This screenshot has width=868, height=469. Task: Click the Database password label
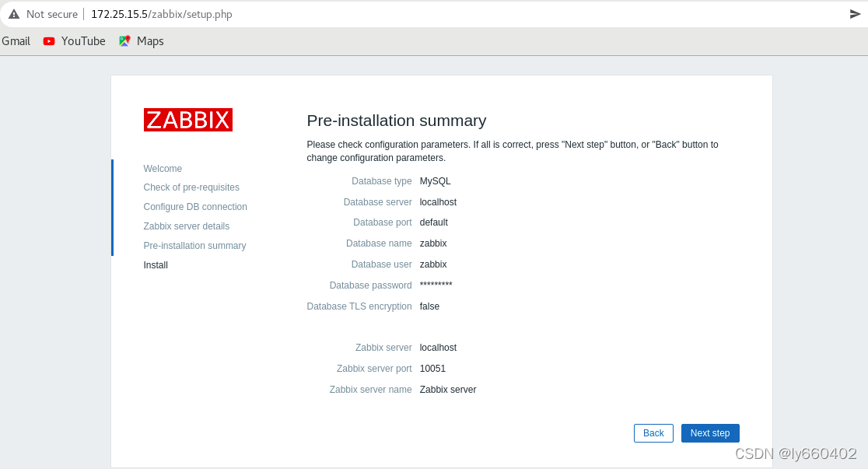point(370,285)
